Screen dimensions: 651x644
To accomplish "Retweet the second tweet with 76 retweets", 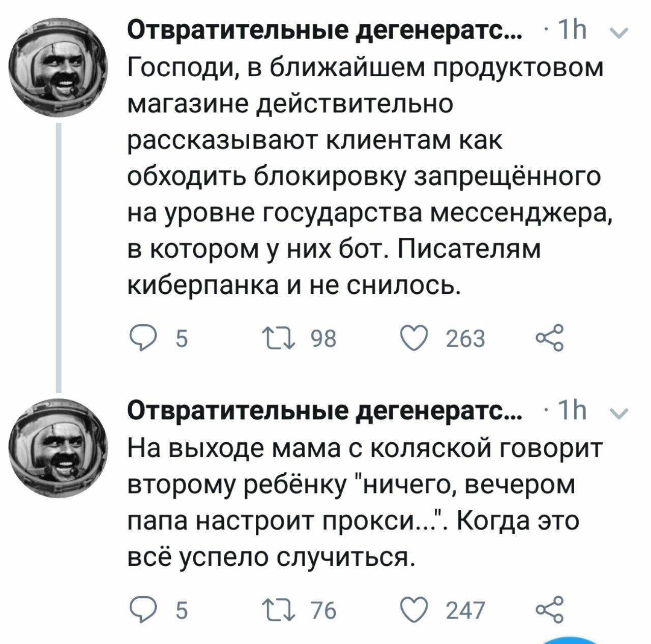I will click(x=275, y=609).
